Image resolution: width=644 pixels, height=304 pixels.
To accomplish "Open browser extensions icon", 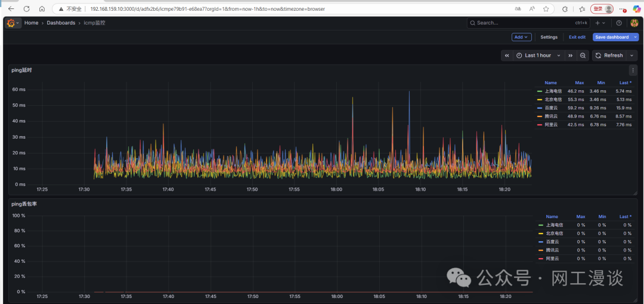I will [565, 8].
